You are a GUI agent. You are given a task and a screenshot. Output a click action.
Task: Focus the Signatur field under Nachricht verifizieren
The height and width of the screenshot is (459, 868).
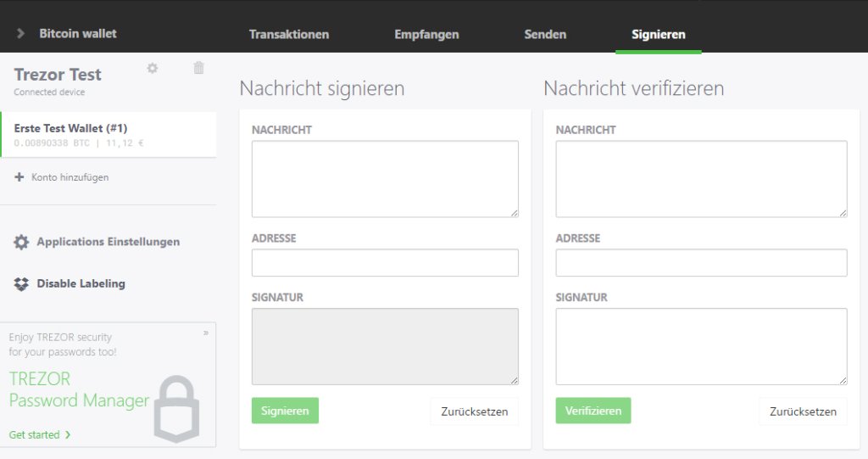click(x=701, y=346)
